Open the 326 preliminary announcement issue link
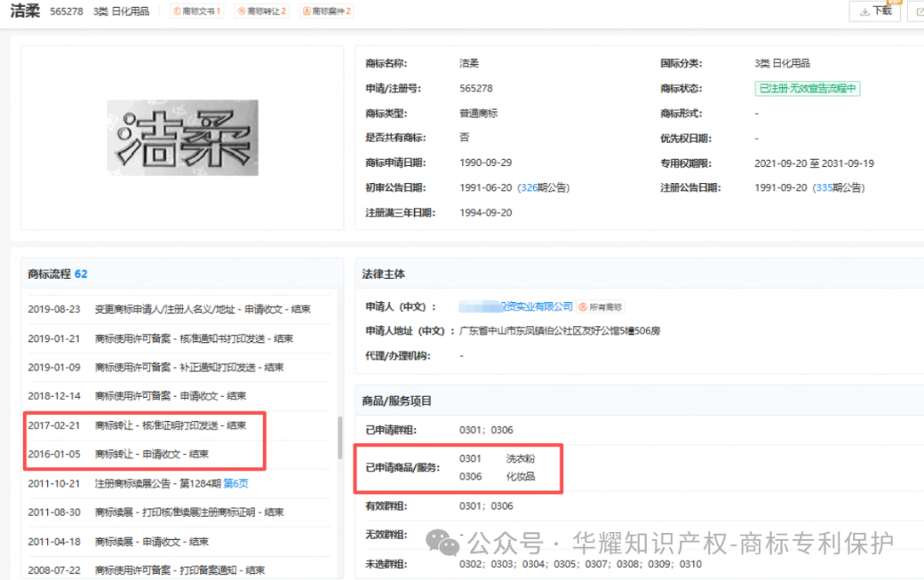The width and height of the screenshot is (924, 580). click(x=529, y=187)
